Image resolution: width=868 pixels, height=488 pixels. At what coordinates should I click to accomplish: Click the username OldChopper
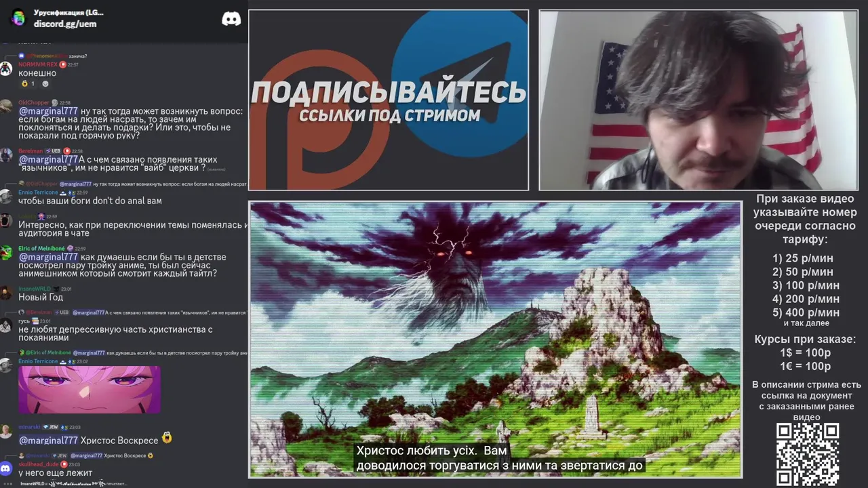34,103
